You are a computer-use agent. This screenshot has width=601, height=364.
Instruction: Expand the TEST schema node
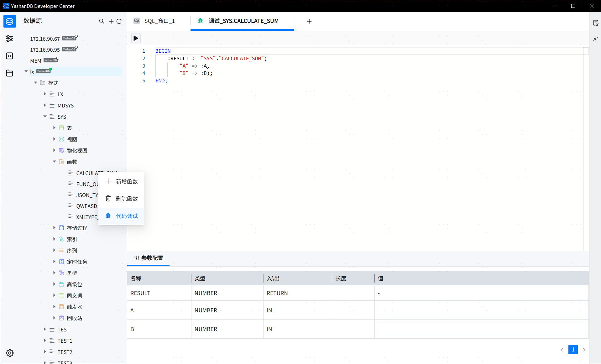pyautogui.click(x=44, y=329)
